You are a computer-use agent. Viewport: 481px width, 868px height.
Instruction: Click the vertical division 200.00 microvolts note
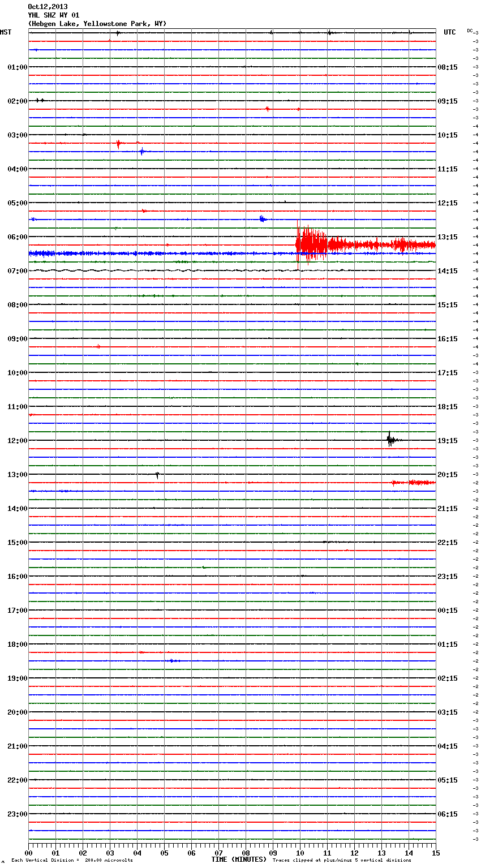[72, 861]
